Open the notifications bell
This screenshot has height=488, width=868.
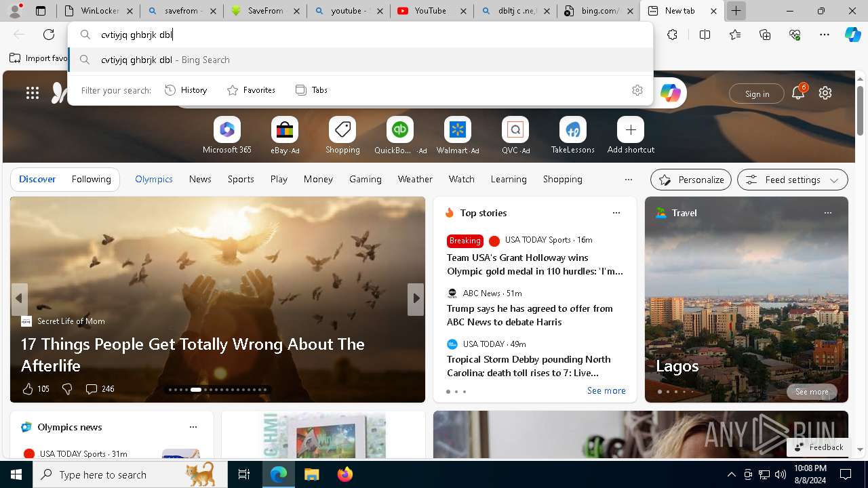(x=798, y=94)
